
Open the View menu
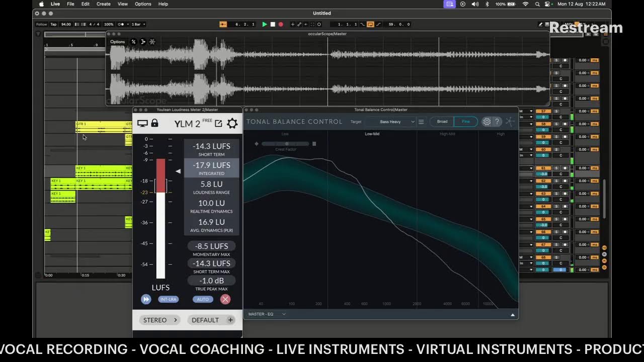123,4
